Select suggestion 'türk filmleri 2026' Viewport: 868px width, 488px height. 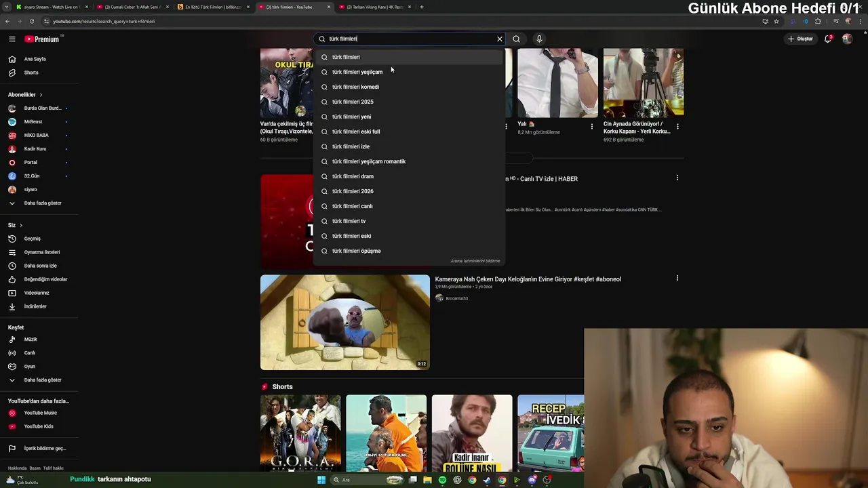click(409, 191)
